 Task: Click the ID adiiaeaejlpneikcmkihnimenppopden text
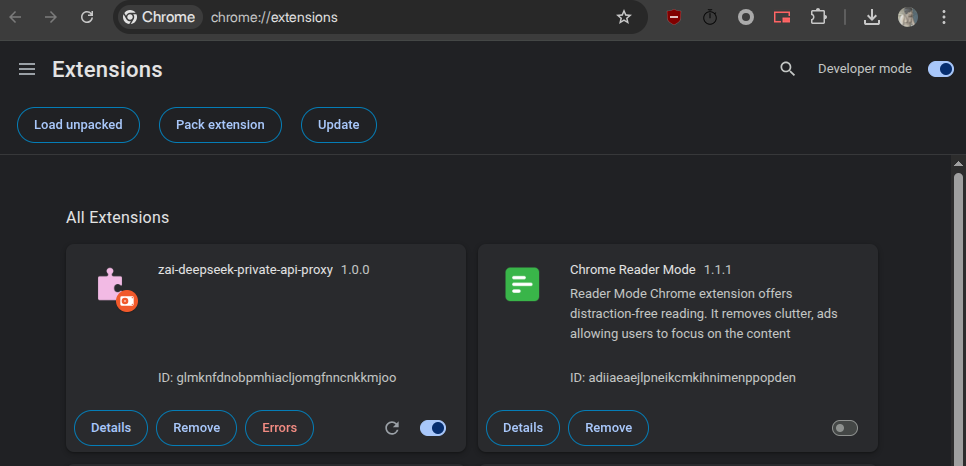tap(683, 378)
